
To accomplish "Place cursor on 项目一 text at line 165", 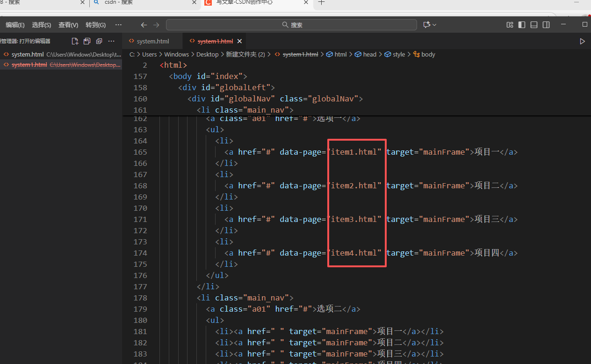I will [x=487, y=152].
